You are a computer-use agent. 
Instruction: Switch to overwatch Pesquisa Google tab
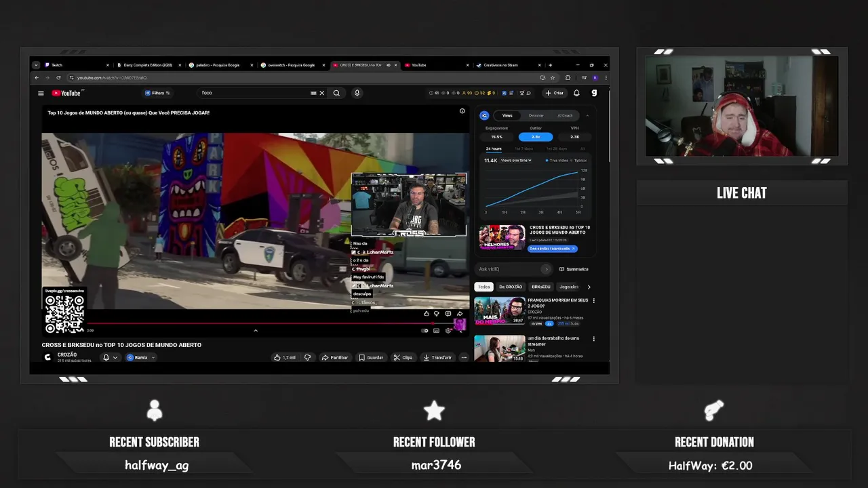(293, 65)
